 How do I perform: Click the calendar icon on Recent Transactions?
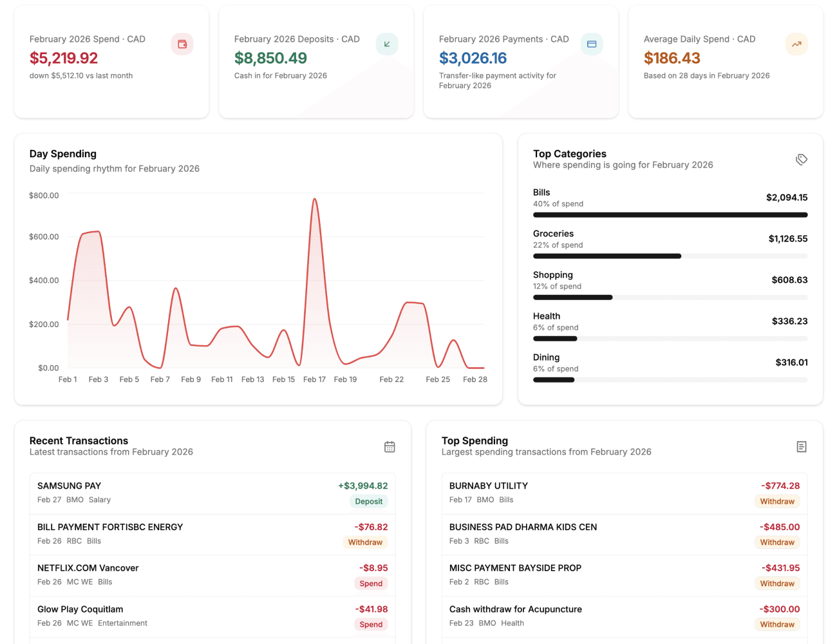tap(390, 446)
